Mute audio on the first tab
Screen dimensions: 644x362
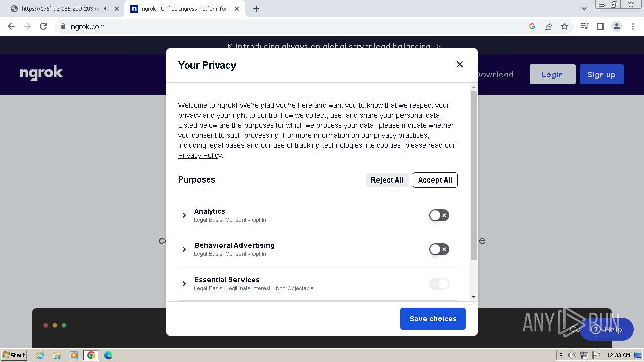pos(106,9)
